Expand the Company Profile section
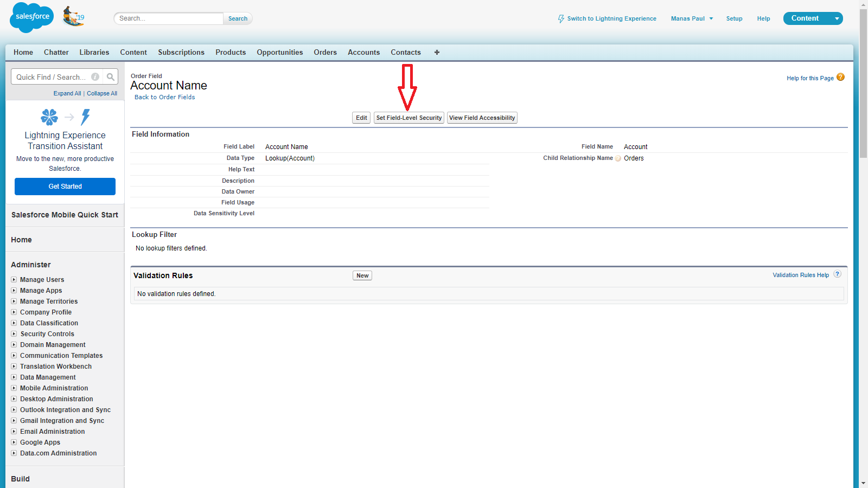Viewport: 868px width, 488px height. 14,312
